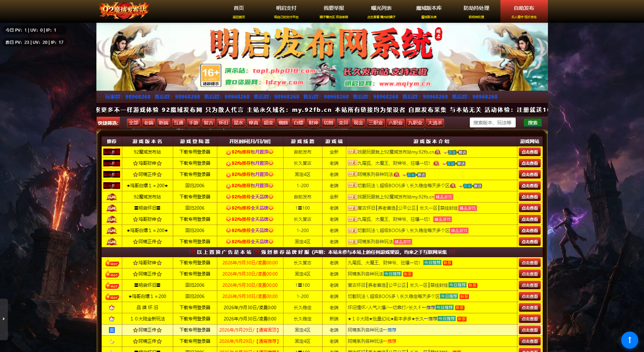This screenshot has height=352, width=644.
Task: Click the 昨日 PV: 23 stats text
Action: pos(35,42)
